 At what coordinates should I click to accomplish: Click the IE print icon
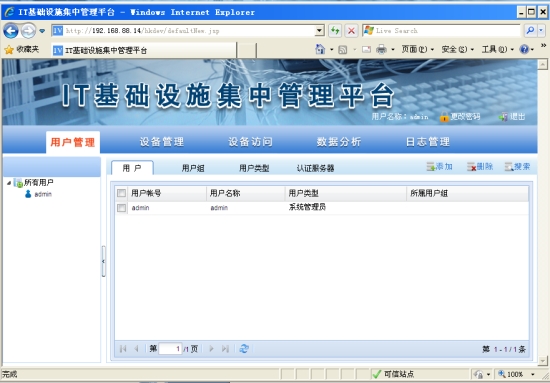click(x=381, y=49)
